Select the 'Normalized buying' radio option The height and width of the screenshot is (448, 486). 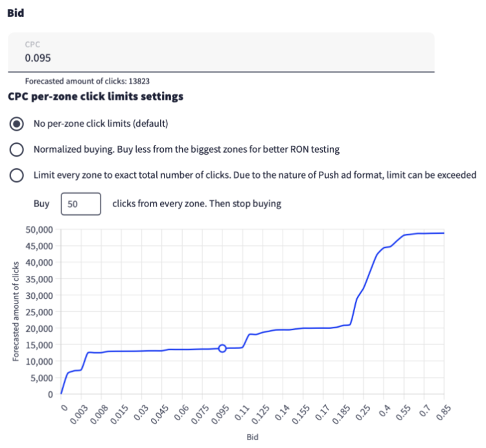[17, 150]
